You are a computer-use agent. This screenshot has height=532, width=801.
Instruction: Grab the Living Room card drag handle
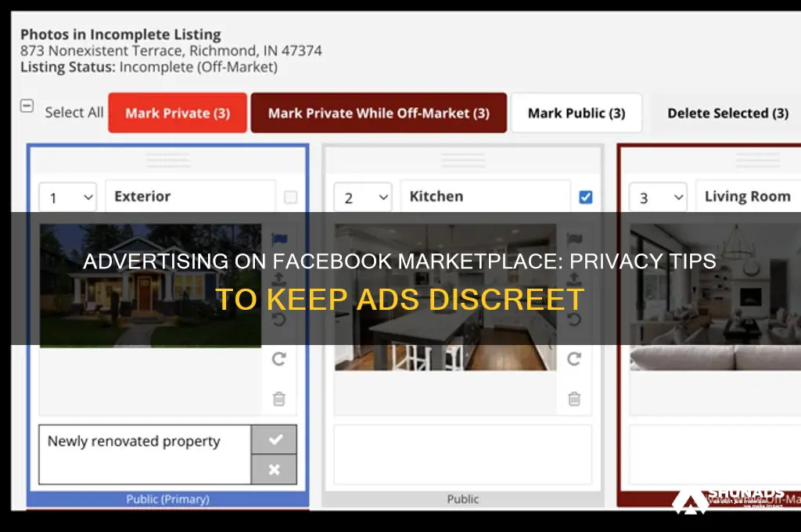[758, 160]
